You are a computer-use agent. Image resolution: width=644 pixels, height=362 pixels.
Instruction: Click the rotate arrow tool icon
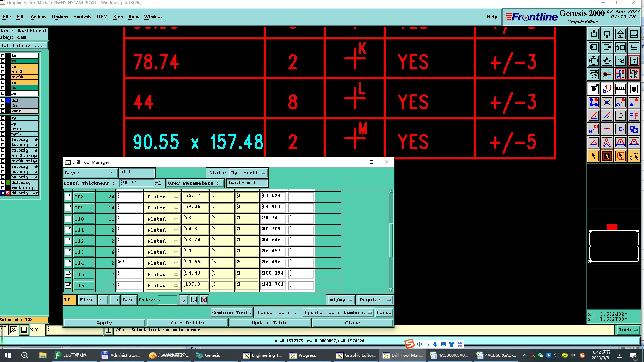click(x=620, y=116)
